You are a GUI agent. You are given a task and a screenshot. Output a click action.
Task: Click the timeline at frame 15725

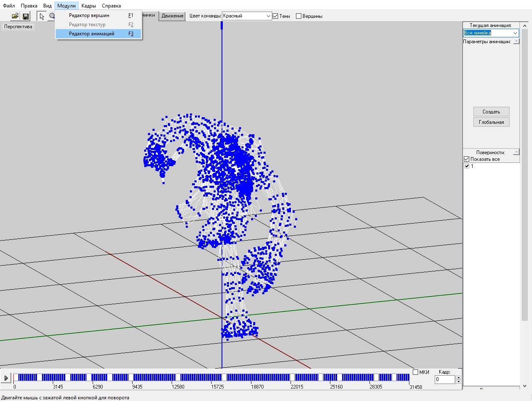(211, 377)
